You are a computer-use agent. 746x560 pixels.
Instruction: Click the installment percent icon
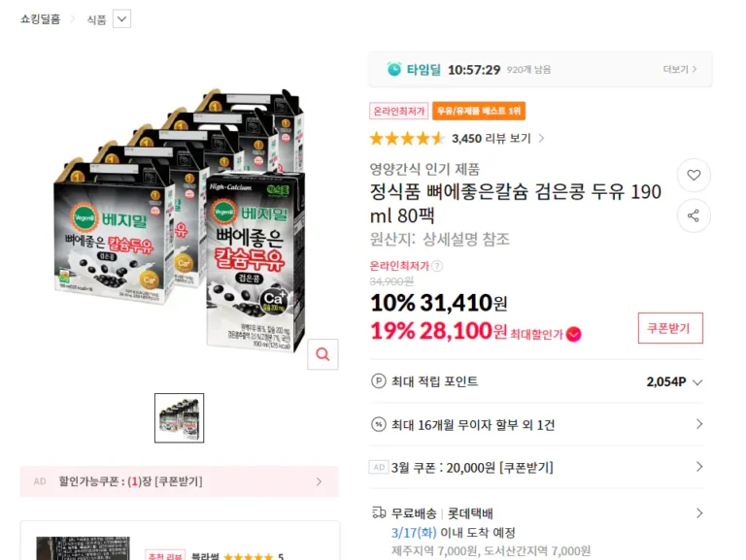point(379,424)
